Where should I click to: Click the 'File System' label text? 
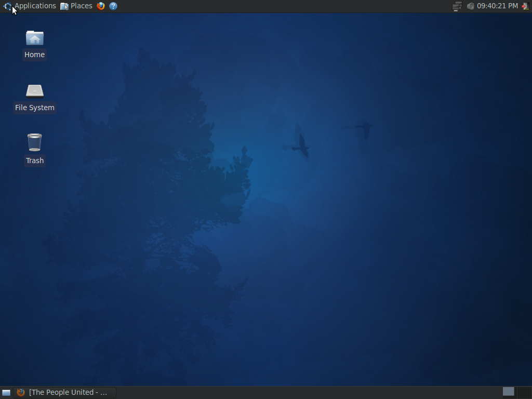(x=35, y=108)
